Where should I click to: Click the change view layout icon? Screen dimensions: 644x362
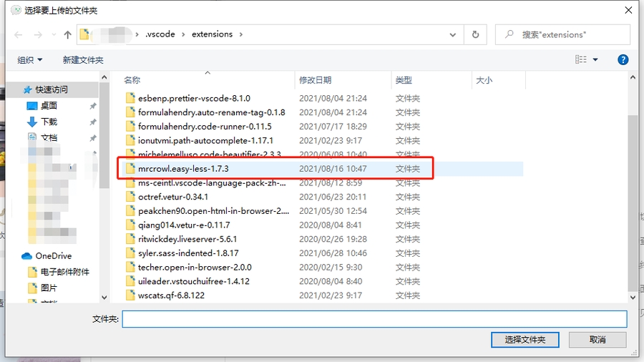coord(580,60)
